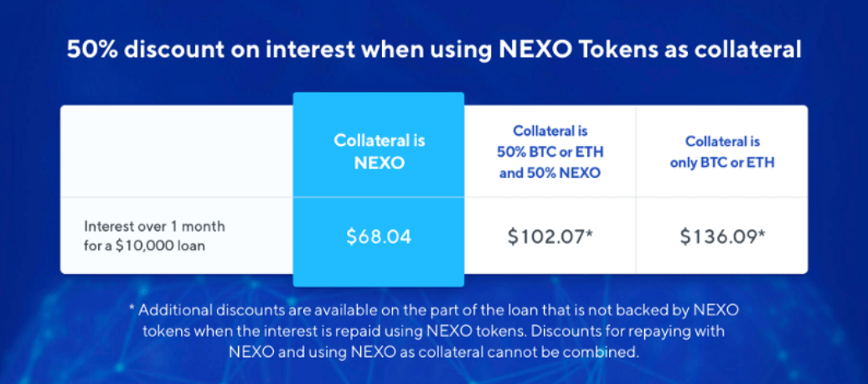The image size is (868, 384).
Task: Select the 50% BTC or ETH column header
Action: 550,152
